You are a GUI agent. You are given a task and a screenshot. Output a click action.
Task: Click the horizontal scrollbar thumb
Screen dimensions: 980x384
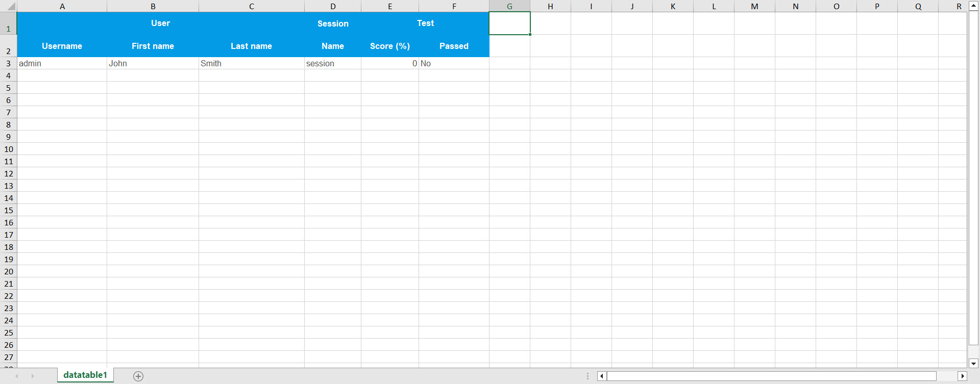(771, 376)
